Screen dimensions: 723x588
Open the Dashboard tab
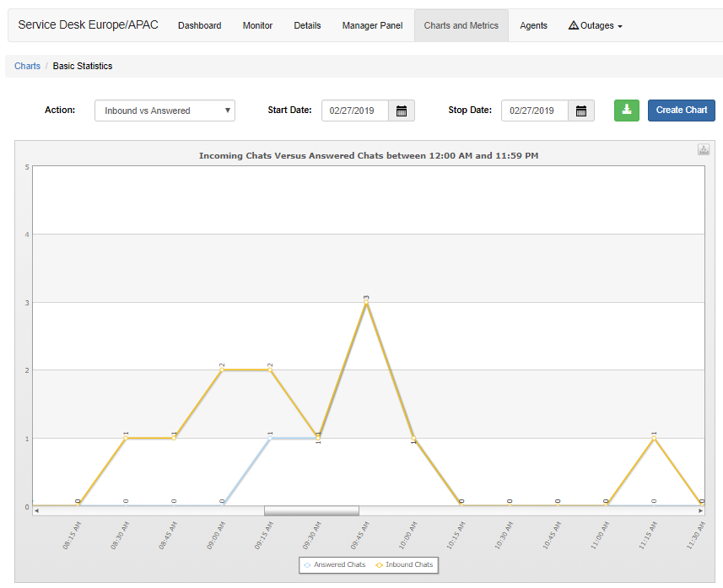(200, 25)
